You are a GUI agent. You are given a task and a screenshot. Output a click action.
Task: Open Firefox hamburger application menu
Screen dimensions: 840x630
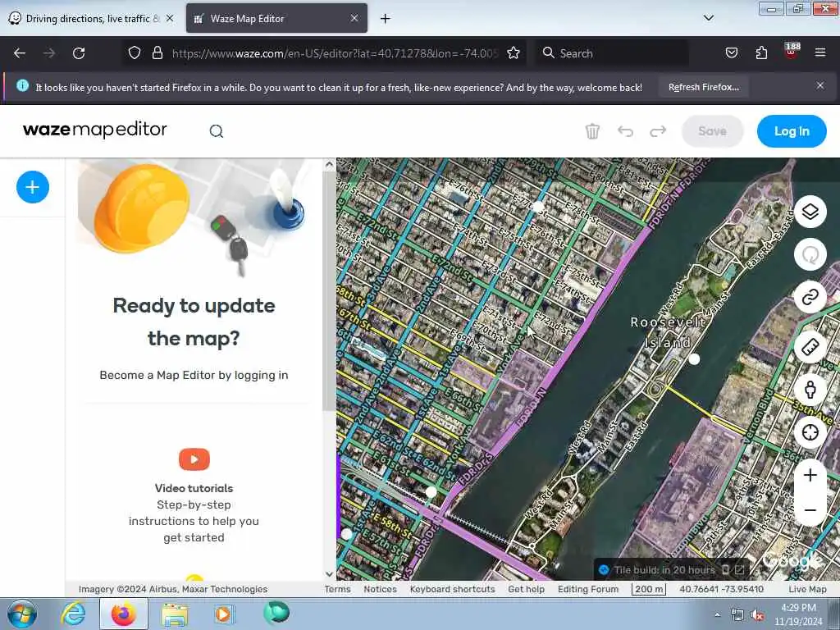click(820, 53)
